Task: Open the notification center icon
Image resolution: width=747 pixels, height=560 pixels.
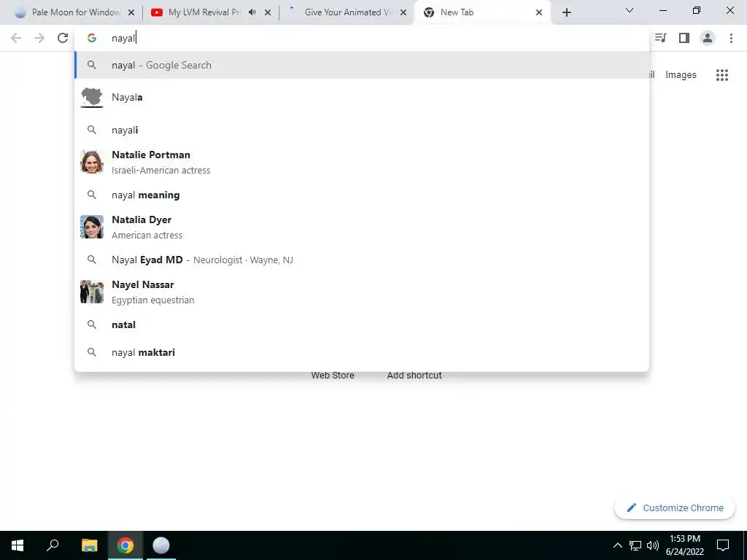Action: click(x=723, y=545)
